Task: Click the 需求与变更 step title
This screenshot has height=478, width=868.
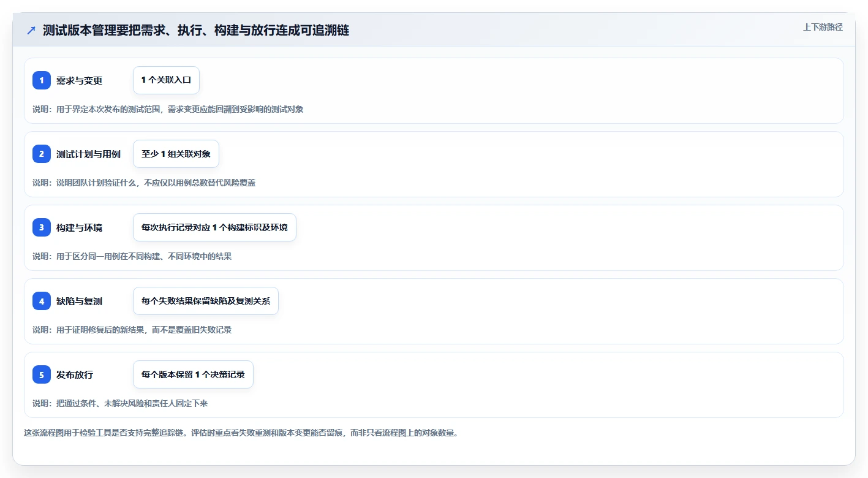Action: pyautogui.click(x=79, y=80)
